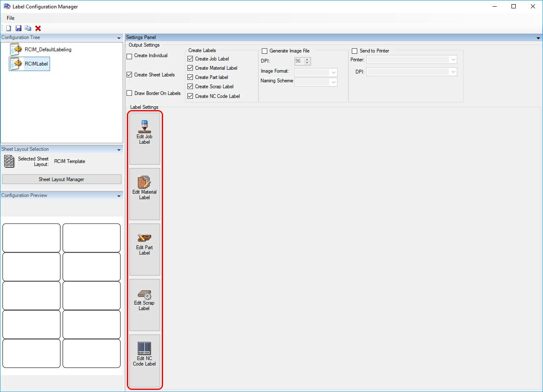543x392 pixels.
Task: Enable the Generate Image File option
Action: click(264, 50)
